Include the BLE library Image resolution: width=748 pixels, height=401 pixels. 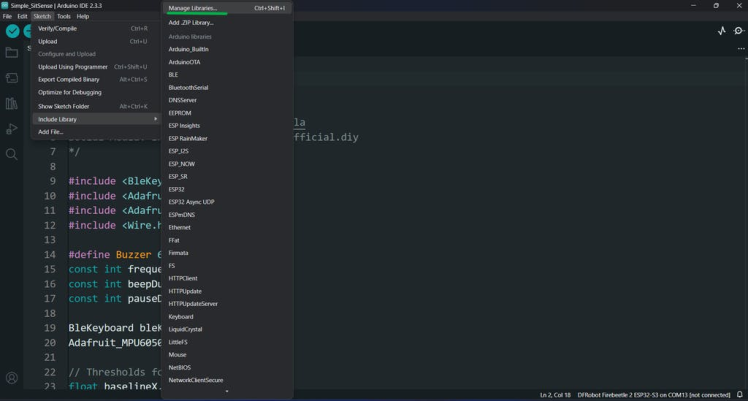[227, 75]
